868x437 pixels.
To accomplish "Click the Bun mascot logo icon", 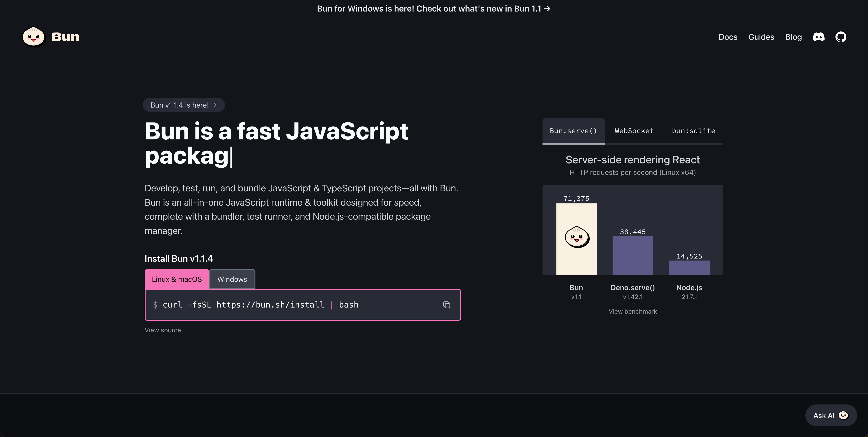I will tap(33, 37).
